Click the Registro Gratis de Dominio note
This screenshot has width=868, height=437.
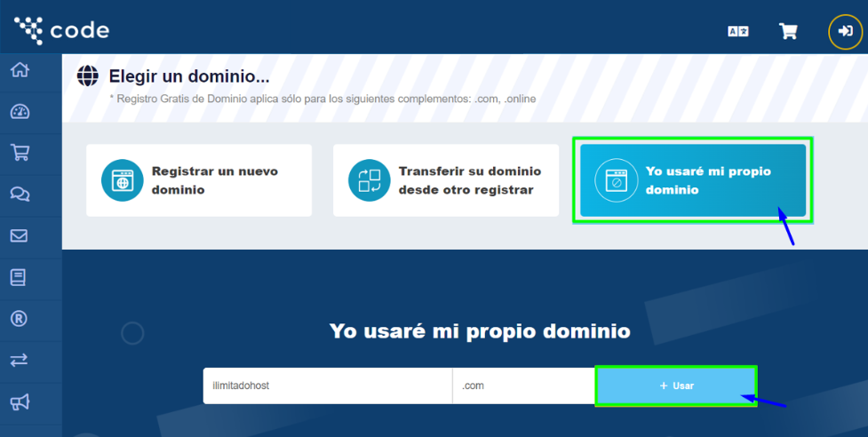(323, 99)
